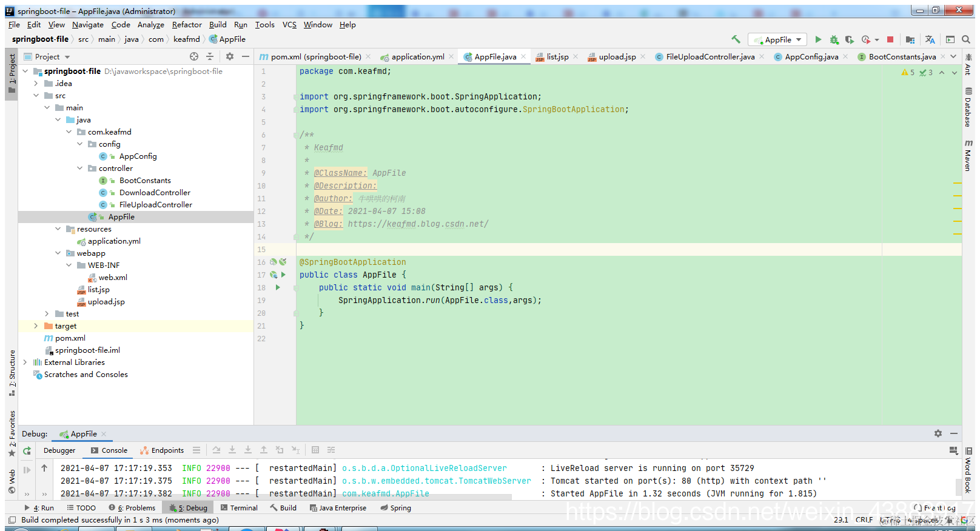
Task: Click run gutter icon on line 17
Action: tap(283, 275)
